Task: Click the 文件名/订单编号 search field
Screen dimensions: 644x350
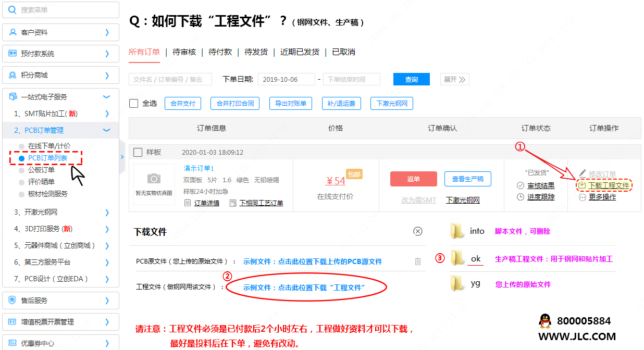Action: coord(170,79)
